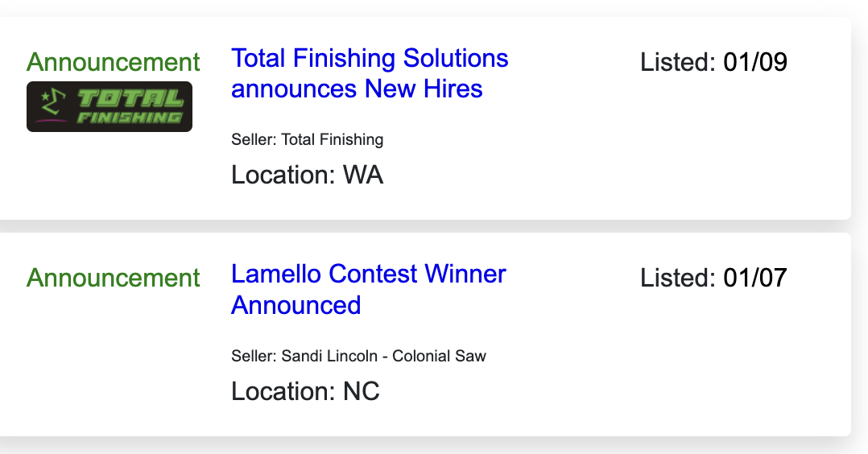Viewport: 868px width, 454px height.
Task: Click the Announcement label above Total Finishing logo
Action: 113,61
